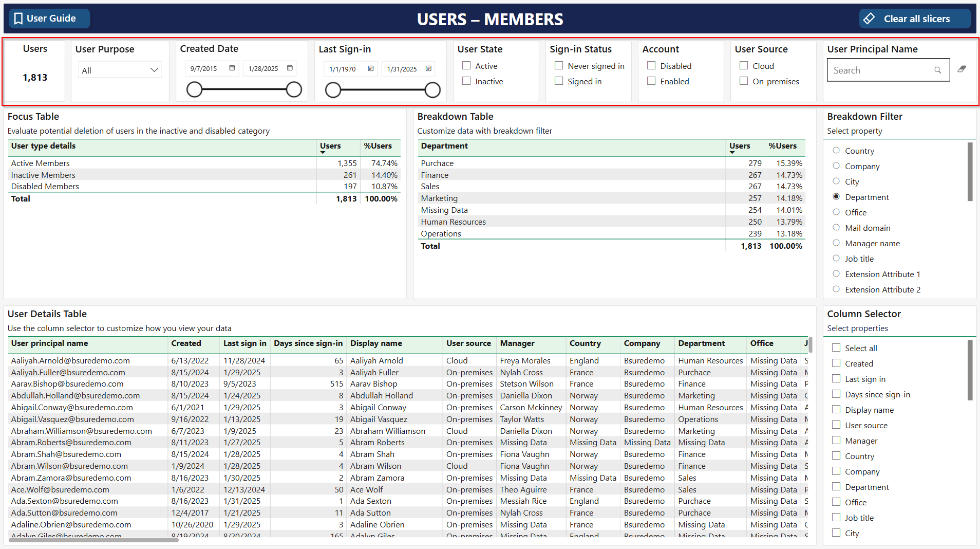Click the User Guide bookmark icon
The width and height of the screenshot is (980, 549).
[18, 19]
